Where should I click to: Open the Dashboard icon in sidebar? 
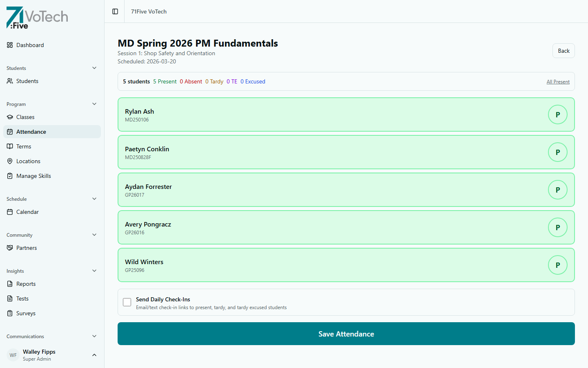pos(10,45)
